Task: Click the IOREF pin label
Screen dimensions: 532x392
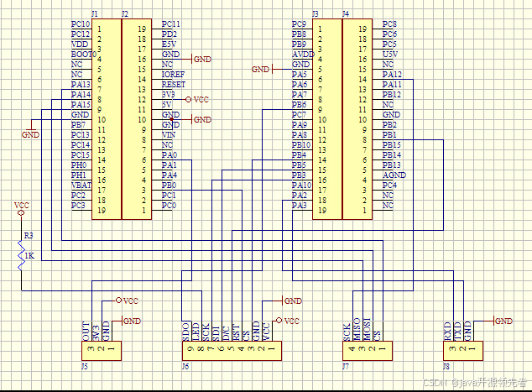Action: (173, 75)
